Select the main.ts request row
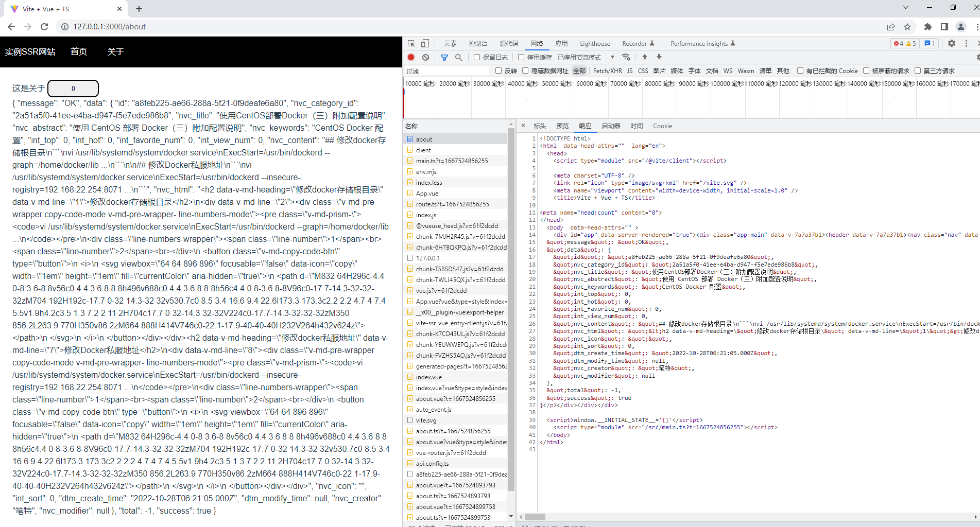 click(456, 161)
